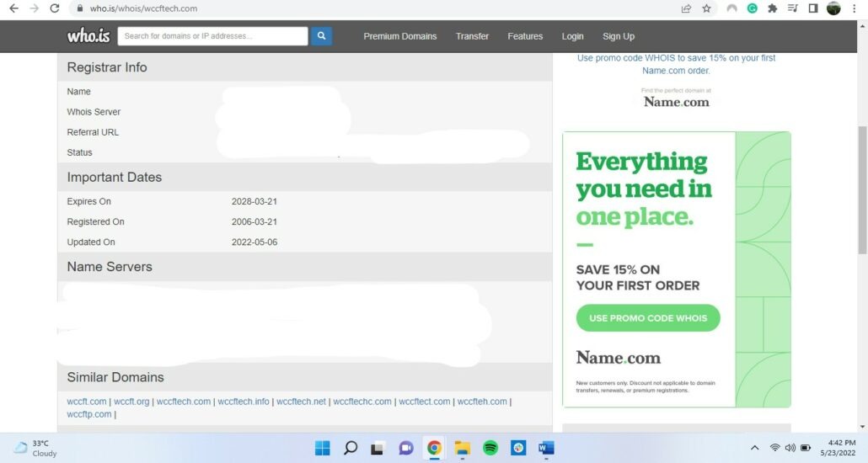Open similar domain wccftect.com

pos(425,402)
